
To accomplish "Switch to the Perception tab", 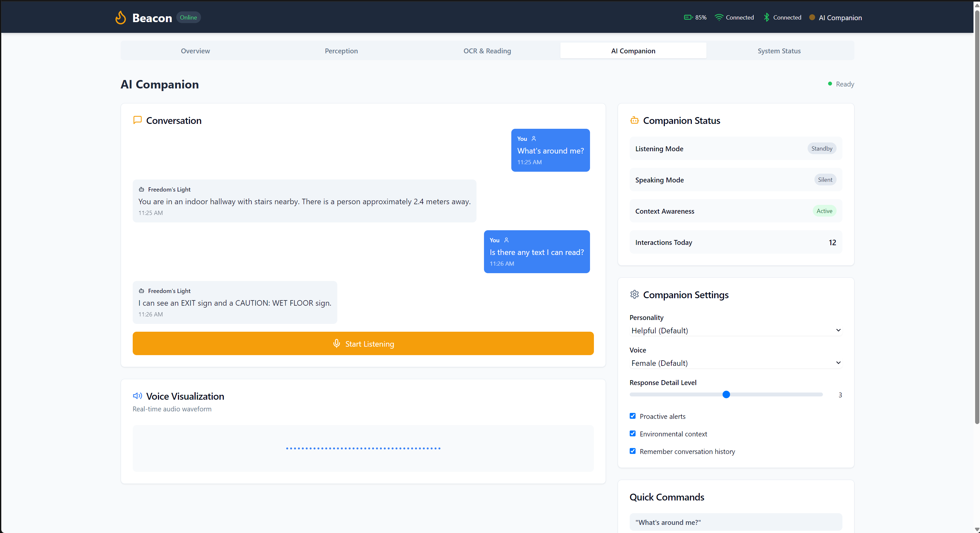I will (341, 51).
